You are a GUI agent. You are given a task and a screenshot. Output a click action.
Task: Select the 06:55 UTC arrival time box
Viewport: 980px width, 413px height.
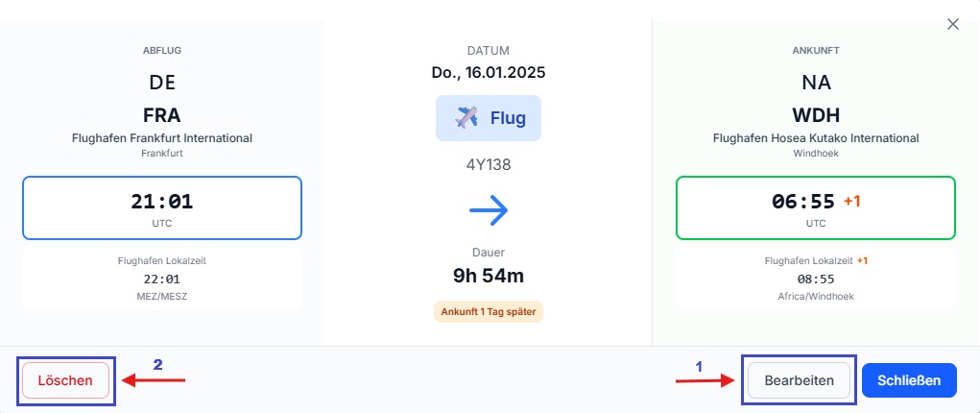[x=815, y=207]
